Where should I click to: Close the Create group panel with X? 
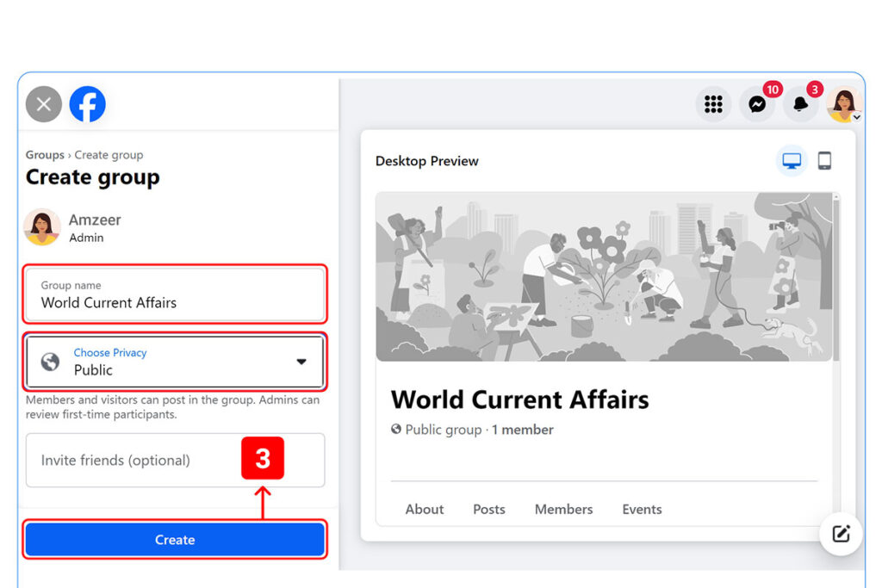(44, 104)
